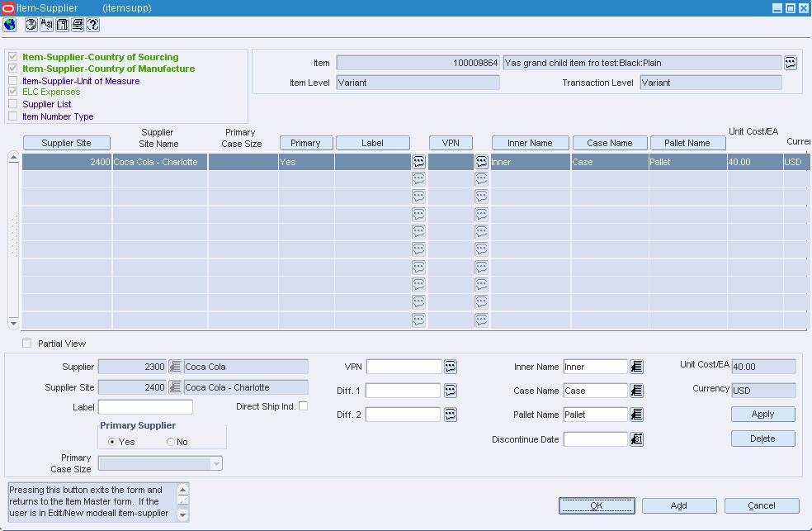Select the '40.00' unit cost table cell
The image size is (812, 531).
755,162
